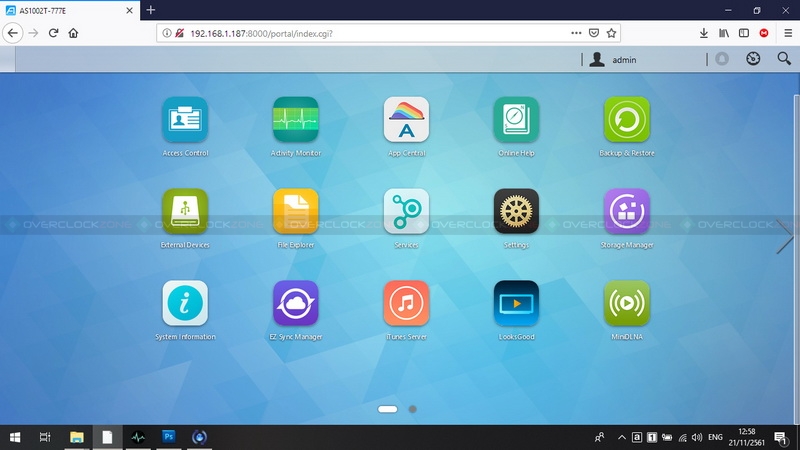The image size is (800, 450).
Task: Open the MiniDLNA app
Action: pos(627,303)
